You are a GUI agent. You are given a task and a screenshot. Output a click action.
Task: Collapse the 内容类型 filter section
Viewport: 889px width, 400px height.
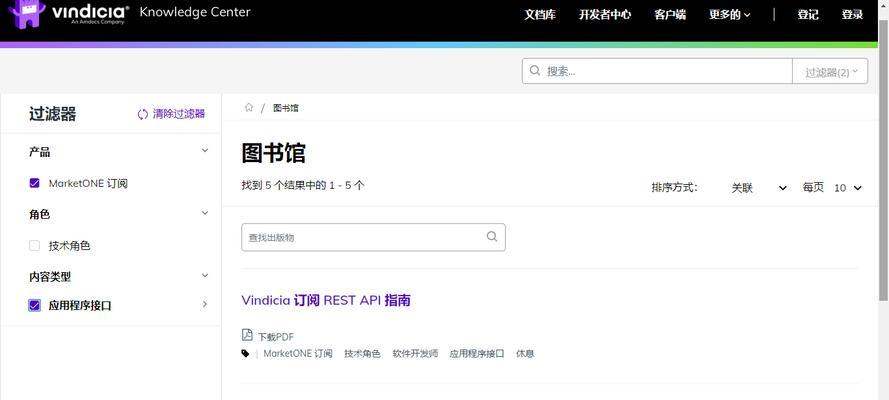[x=205, y=276]
